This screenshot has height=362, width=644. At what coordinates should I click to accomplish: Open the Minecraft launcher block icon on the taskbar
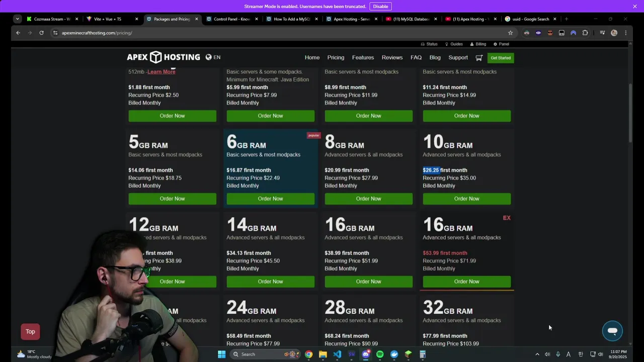(409, 354)
